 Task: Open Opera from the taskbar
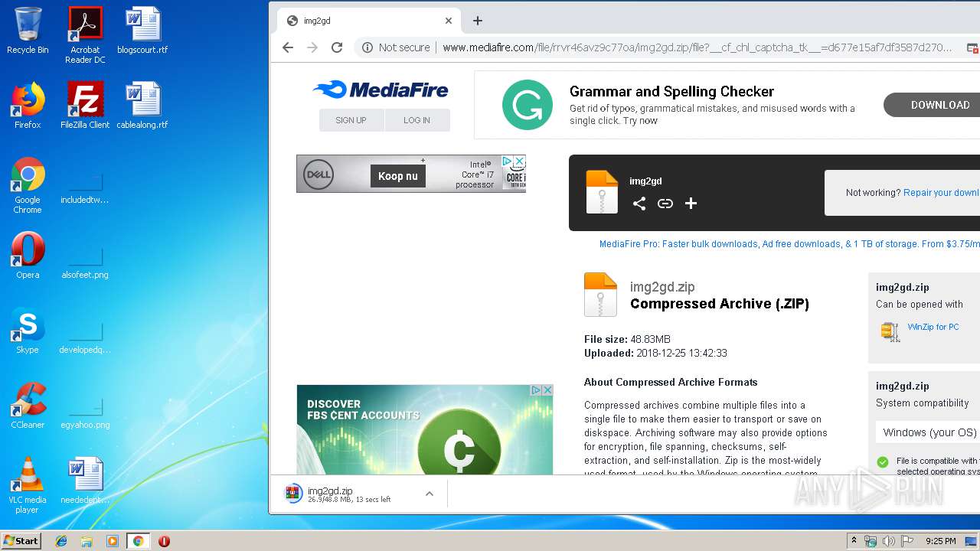(164, 541)
